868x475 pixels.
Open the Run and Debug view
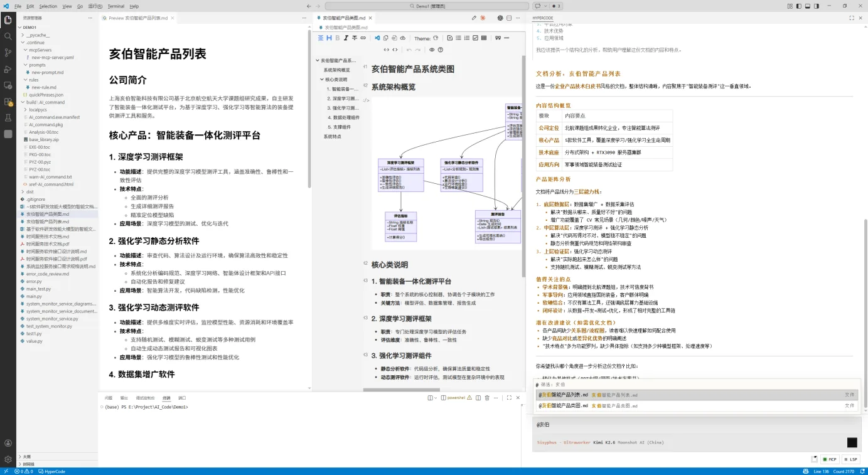click(8, 68)
